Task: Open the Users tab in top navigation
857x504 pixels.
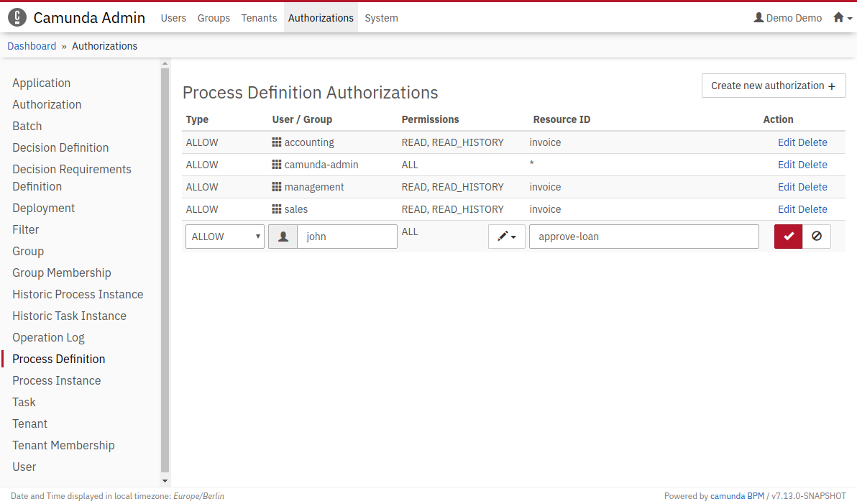Action: click(173, 18)
